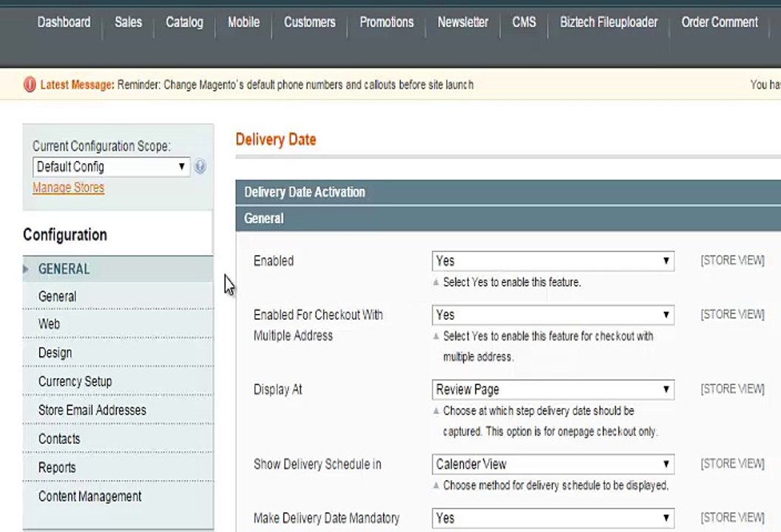Image resolution: width=781 pixels, height=532 pixels.
Task: Collapse the Delivery Date Activation section
Action: 508,192
